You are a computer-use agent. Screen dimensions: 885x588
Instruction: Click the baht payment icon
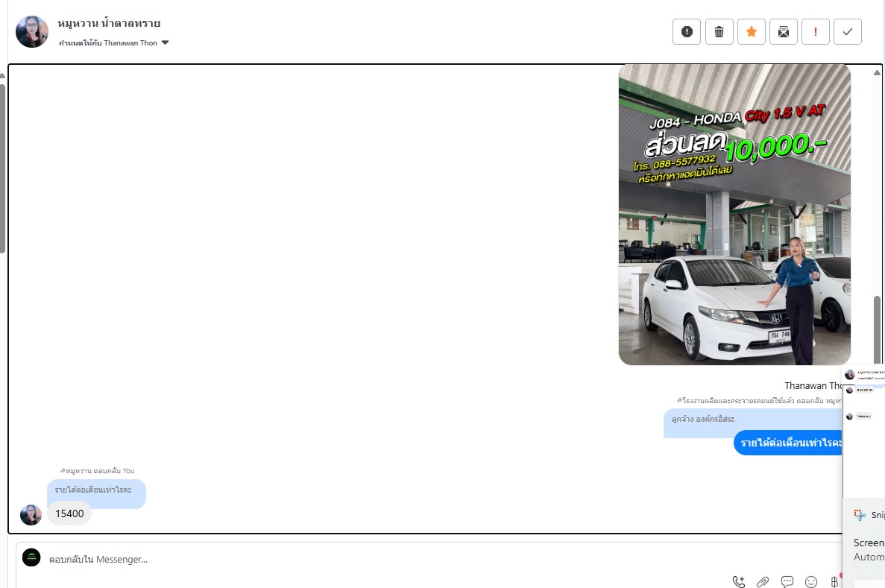pyautogui.click(x=834, y=581)
